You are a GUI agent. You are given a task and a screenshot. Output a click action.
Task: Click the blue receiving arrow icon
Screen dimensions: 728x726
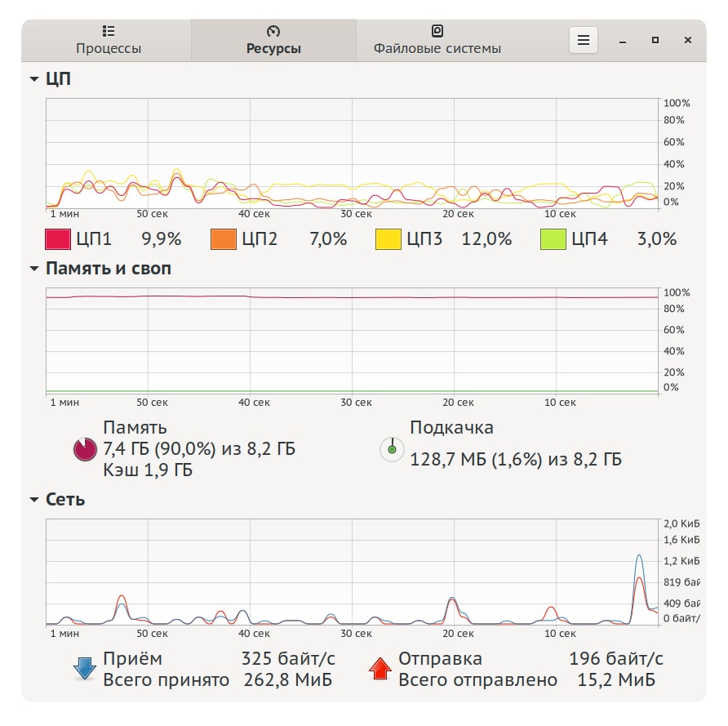85,669
